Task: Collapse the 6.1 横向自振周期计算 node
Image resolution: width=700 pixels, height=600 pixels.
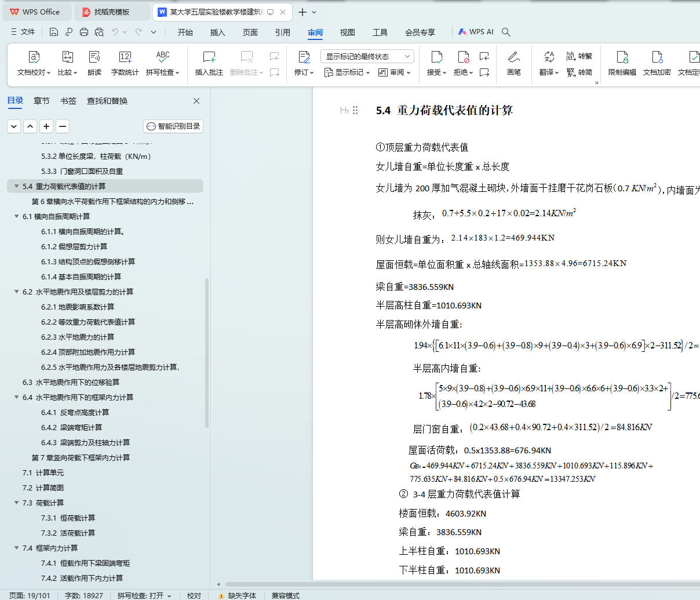Action: [16, 216]
